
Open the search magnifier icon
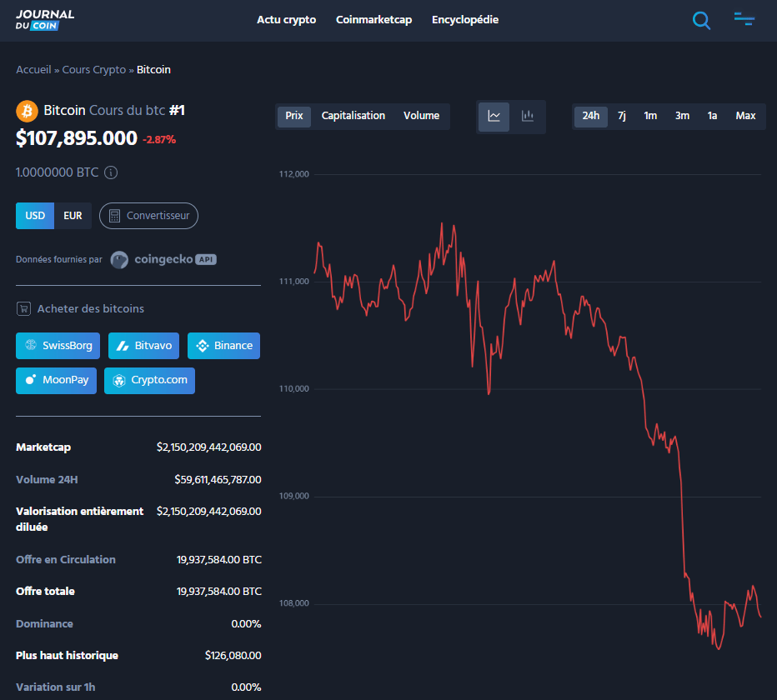point(701,20)
